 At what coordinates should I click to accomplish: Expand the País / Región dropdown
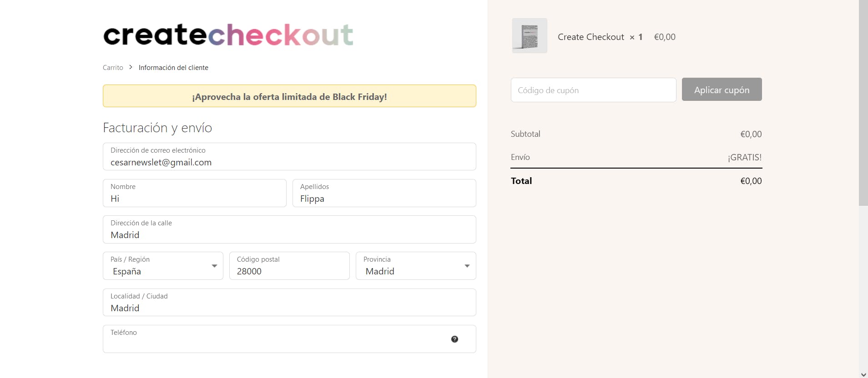[163, 266]
